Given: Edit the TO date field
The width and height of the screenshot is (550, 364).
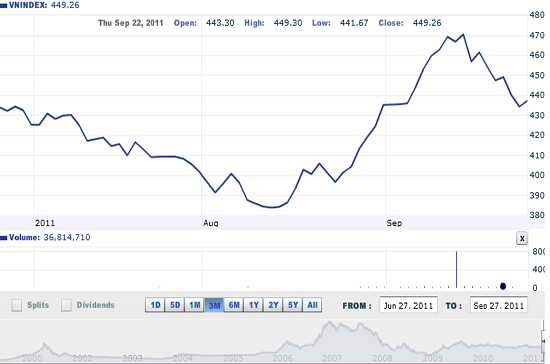Looking at the screenshot, I should tap(499, 305).
